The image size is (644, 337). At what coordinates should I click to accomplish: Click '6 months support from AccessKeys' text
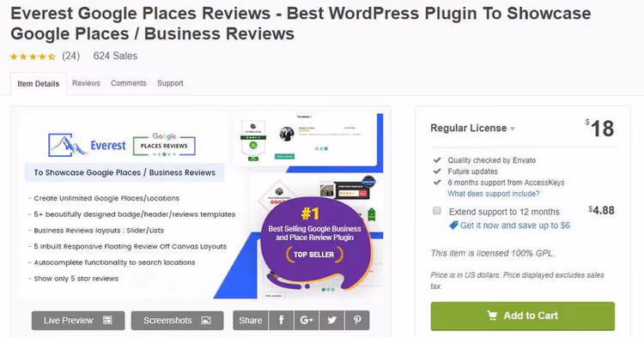[506, 183]
